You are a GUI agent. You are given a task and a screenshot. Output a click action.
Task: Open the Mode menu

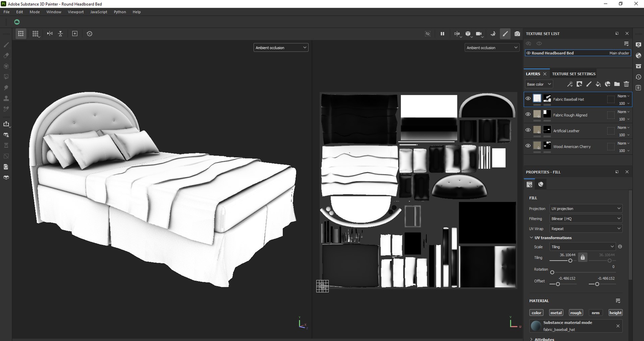[x=35, y=12]
